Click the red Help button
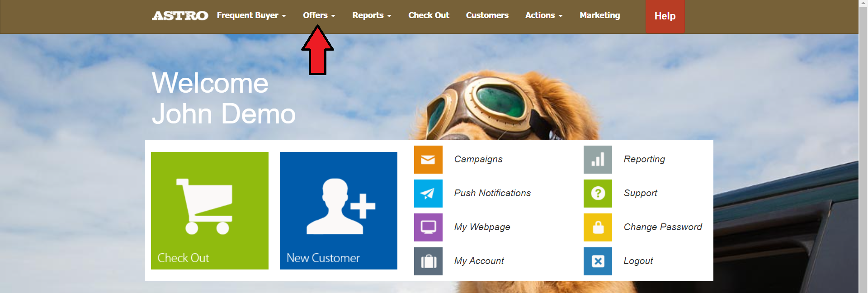Screen dimensions: 868x293 point(665,16)
